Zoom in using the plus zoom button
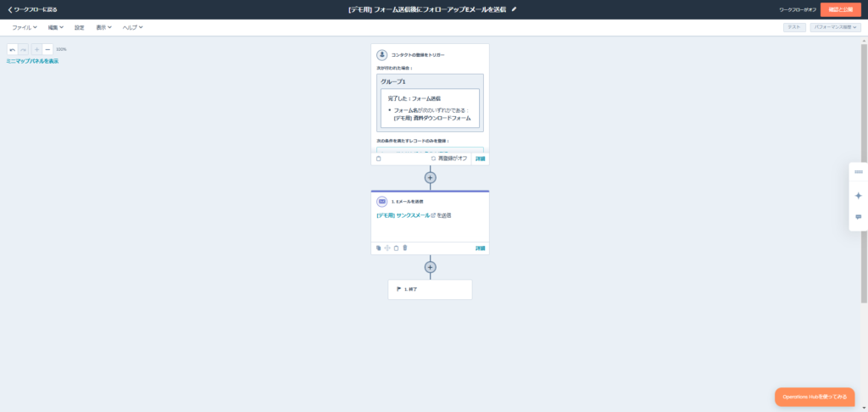 pos(36,49)
